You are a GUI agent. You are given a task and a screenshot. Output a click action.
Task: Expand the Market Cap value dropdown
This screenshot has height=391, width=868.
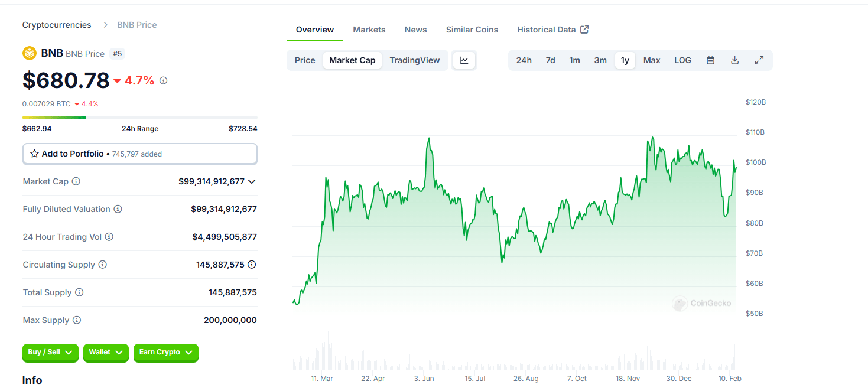point(252,181)
